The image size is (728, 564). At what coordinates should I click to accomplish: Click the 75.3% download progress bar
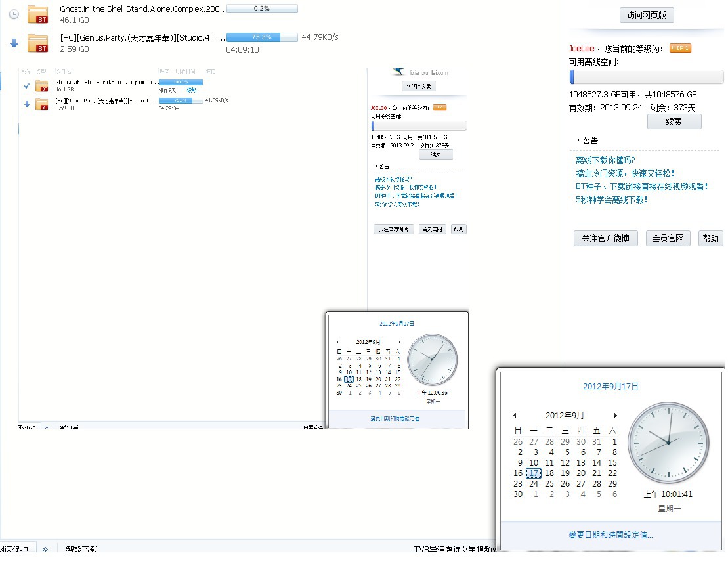point(262,37)
